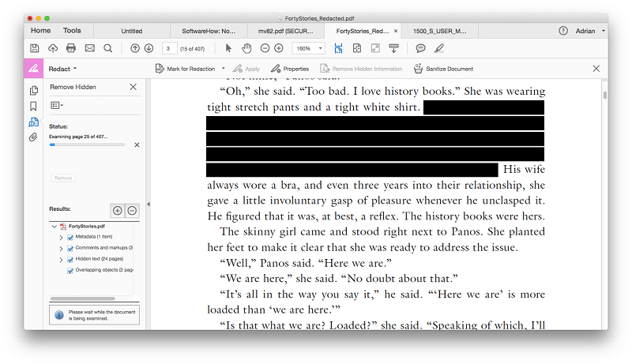The image size is (632, 364).
Task: Switch to the 1500_S_USER_M tab
Action: click(x=439, y=31)
